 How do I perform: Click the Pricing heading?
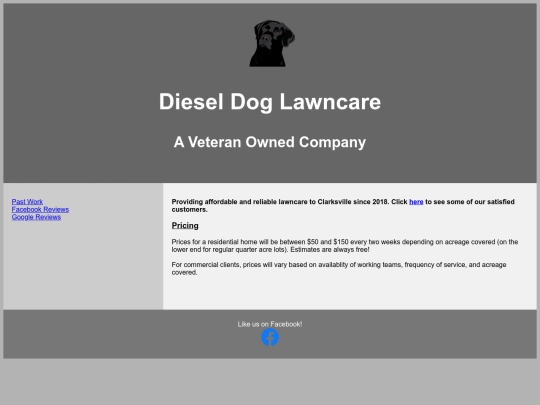(x=185, y=226)
